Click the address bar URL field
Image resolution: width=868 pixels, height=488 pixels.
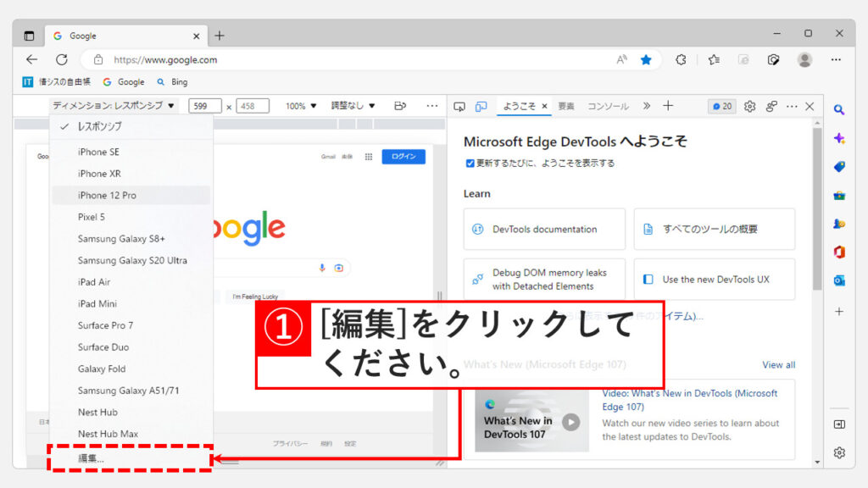(359, 60)
